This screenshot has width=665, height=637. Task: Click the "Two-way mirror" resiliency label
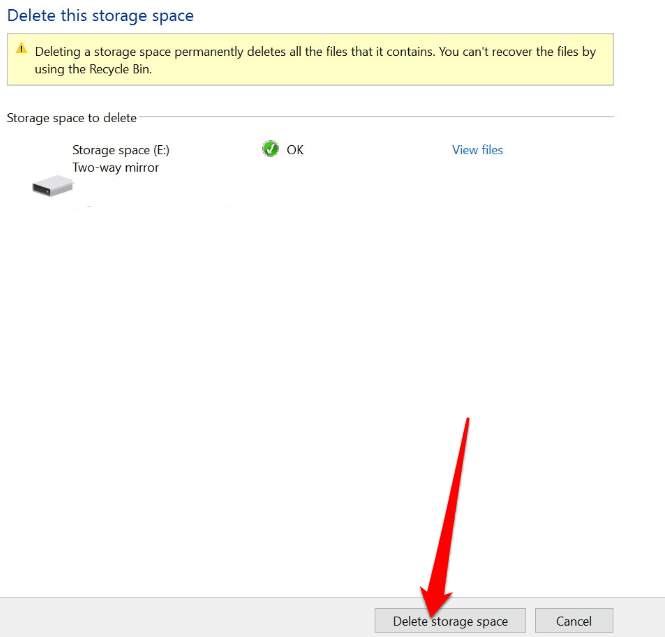coord(116,167)
